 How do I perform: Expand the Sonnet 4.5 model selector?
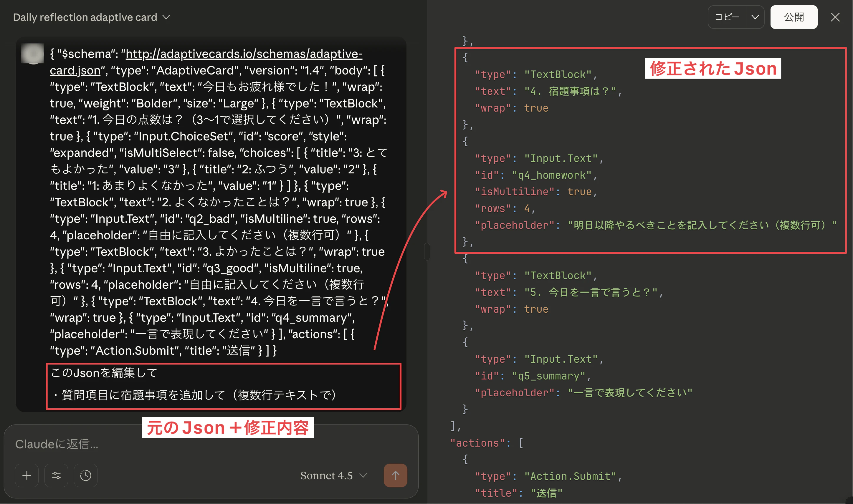click(x=333, y=475)
